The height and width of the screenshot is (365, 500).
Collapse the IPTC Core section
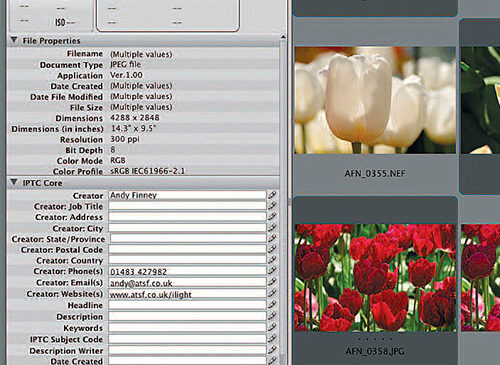pos(14,182)
